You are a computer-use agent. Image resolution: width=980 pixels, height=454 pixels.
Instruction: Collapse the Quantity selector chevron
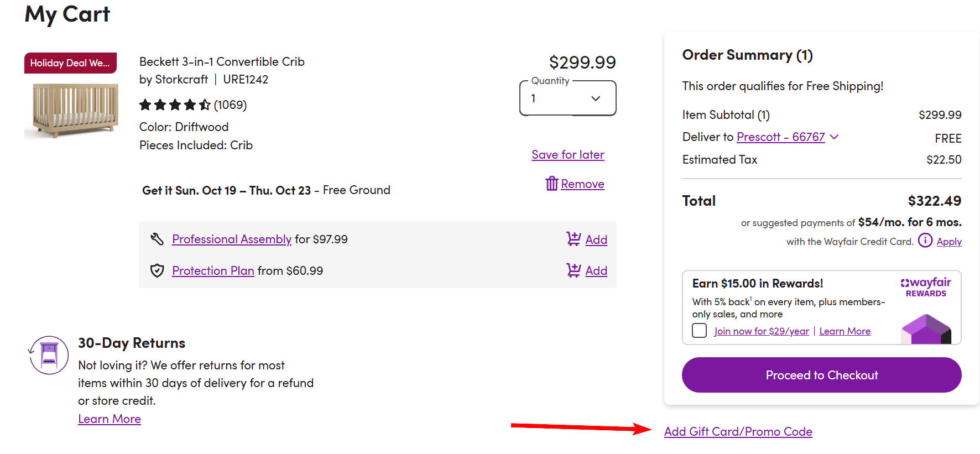pyautogui.click(x=595, y=98)
